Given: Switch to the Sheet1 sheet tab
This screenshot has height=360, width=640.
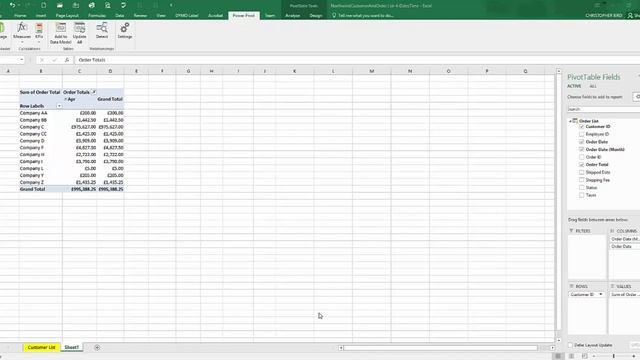Looking at the screenshot, I should point(72,347).
